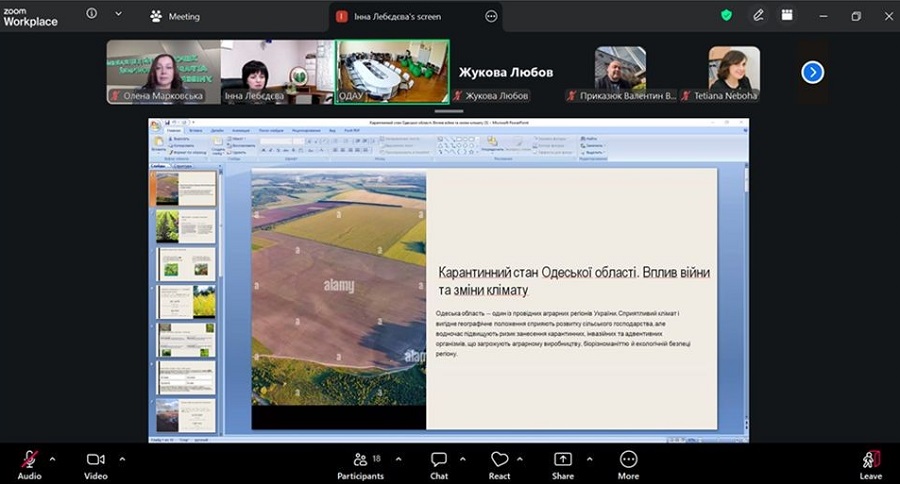Click Найти in the PowerPoint editing group

pos(589,138)
